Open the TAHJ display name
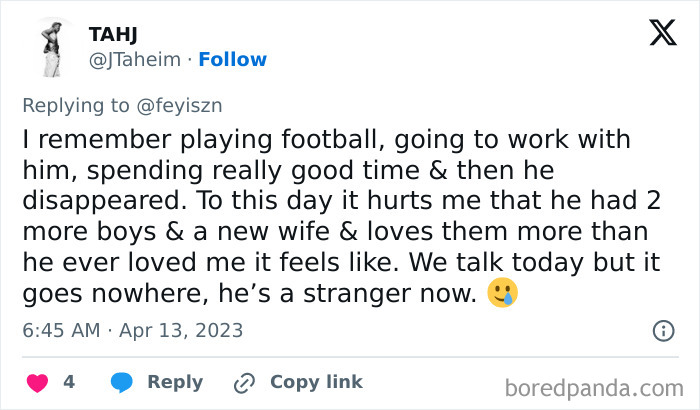 (x=113, y=35)
